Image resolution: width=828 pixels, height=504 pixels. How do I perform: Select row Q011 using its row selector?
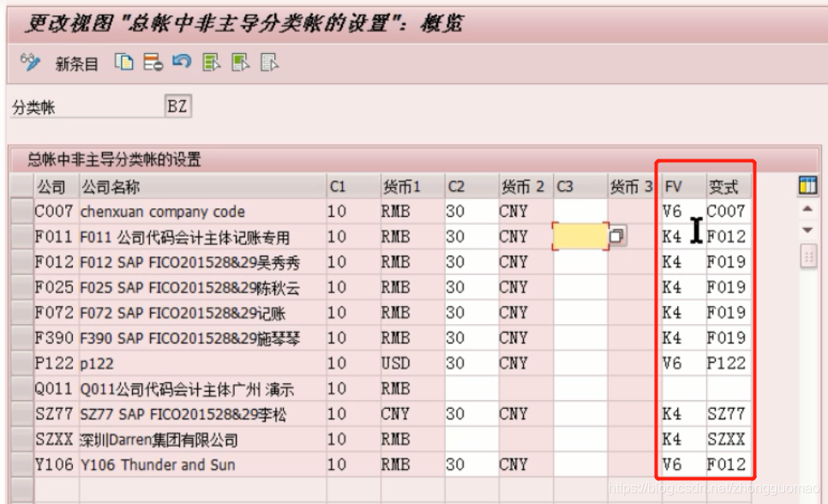22,388
